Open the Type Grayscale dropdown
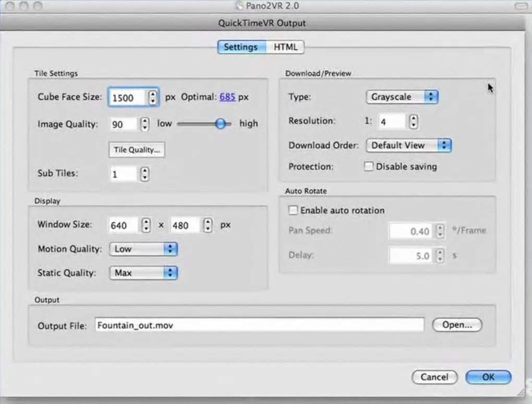Viewport: 532px width, 404px height. pyautogui.click(x=402, y=97)
